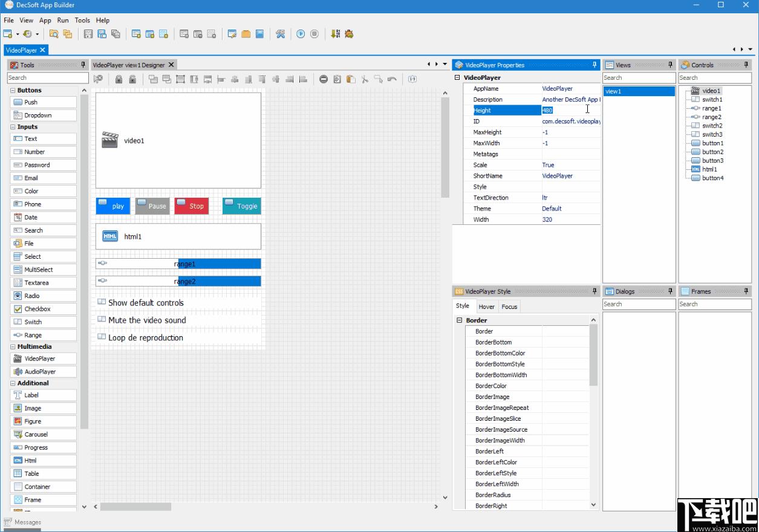Switch to the Focus style tab
The width and height of the screenshot is (759, 532).
tap(510, 307)
